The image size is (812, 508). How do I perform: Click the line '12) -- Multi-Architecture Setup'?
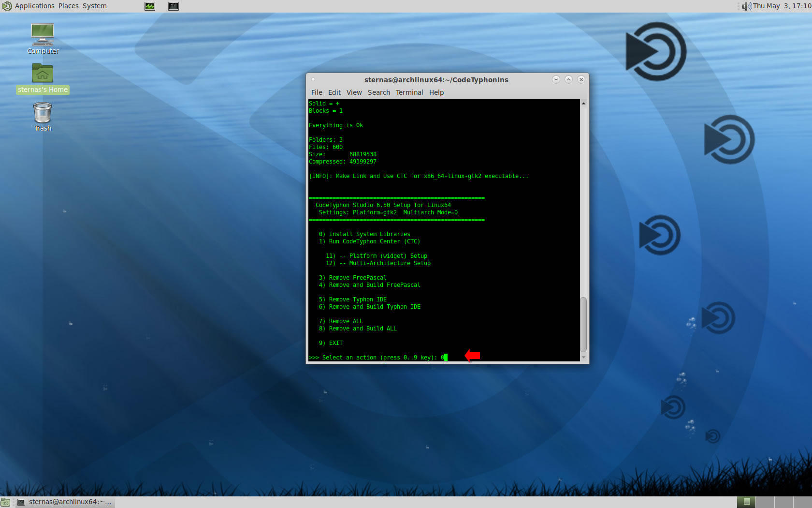click(x=378, y=263)
